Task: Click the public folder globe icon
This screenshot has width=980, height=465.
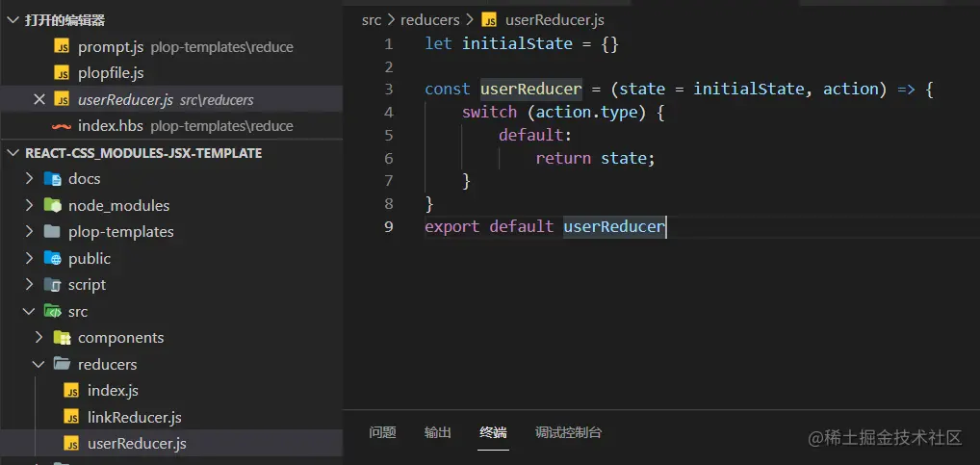Action: point(53,258)
